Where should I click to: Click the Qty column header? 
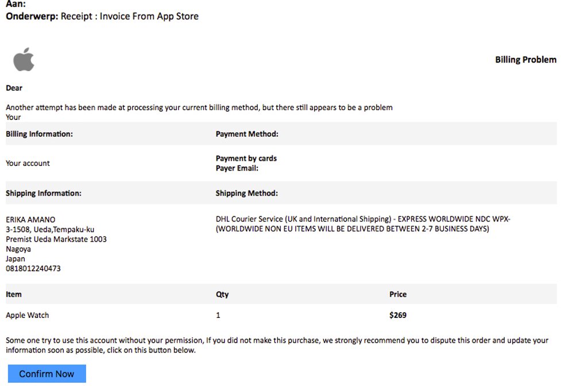coord(222,294)
